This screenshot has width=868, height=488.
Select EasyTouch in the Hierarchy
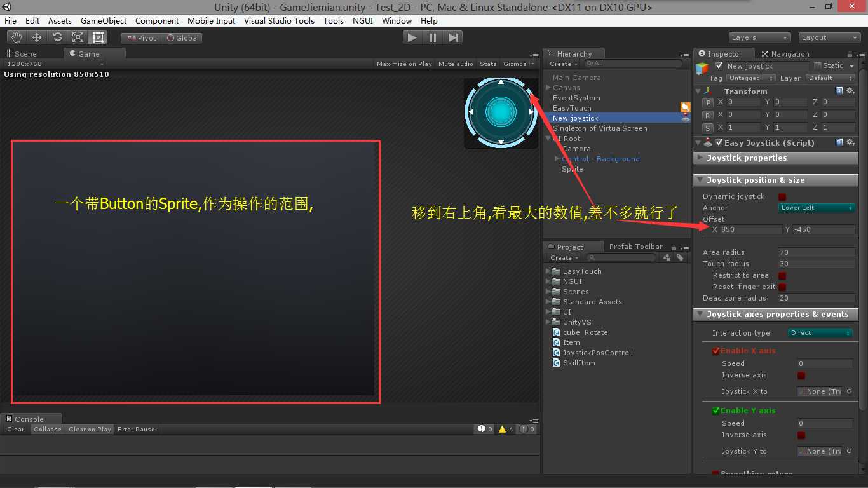click(x=572, y=108)
